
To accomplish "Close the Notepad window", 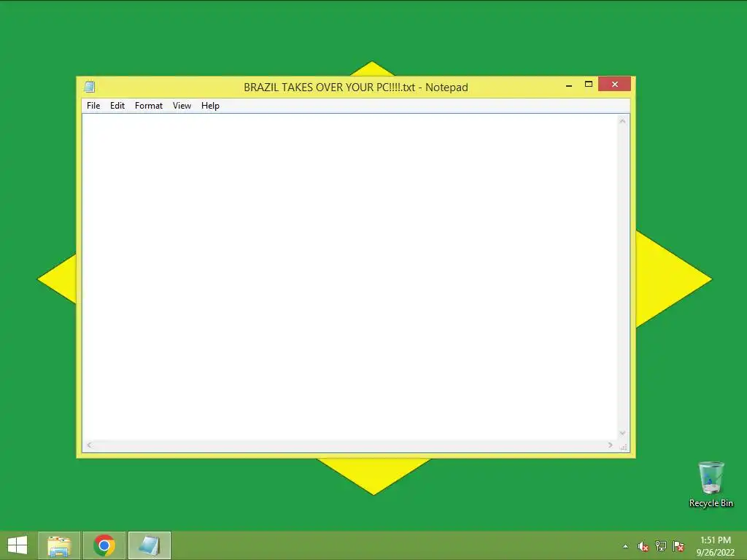I will (x=614, y=85).
